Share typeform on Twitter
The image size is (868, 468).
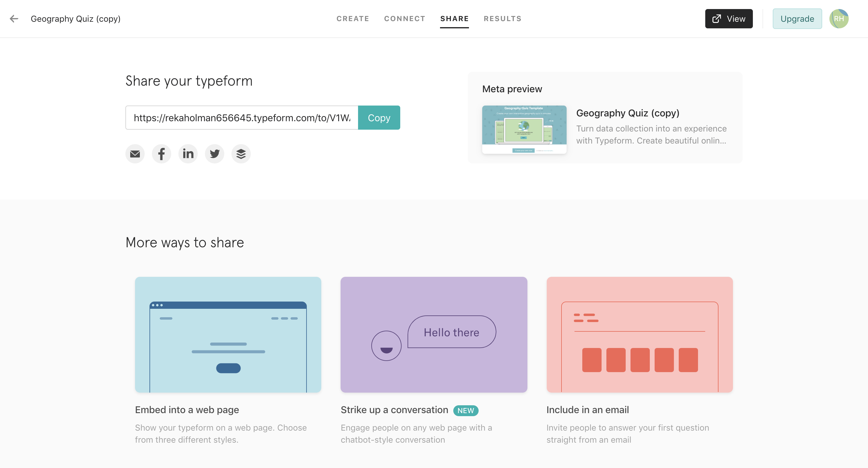point(215,154)
